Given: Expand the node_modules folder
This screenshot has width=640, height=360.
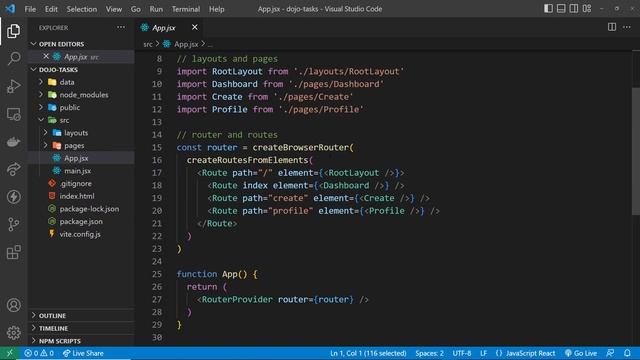Looking at the screenshot, I should pos(41,95).
